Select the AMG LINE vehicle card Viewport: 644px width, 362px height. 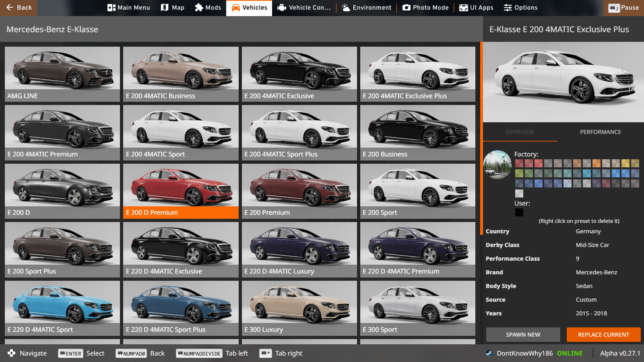(x=62, y=74)
